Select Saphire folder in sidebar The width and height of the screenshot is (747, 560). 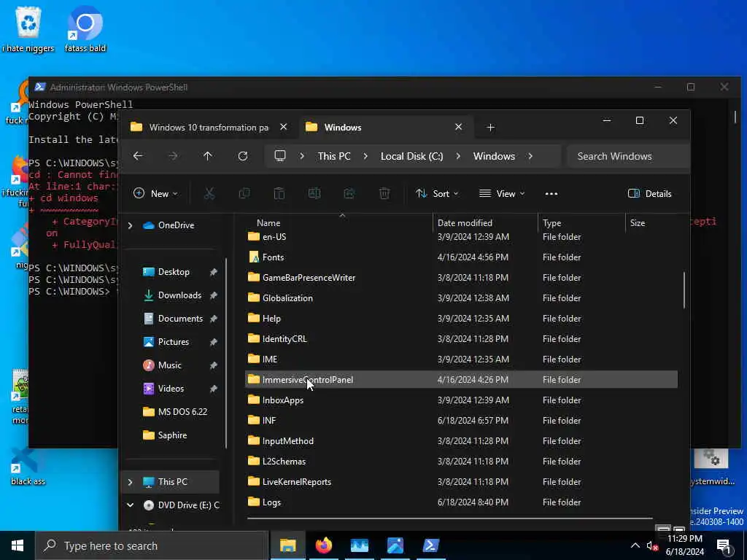pyautogui.click(x=172, y=435)
